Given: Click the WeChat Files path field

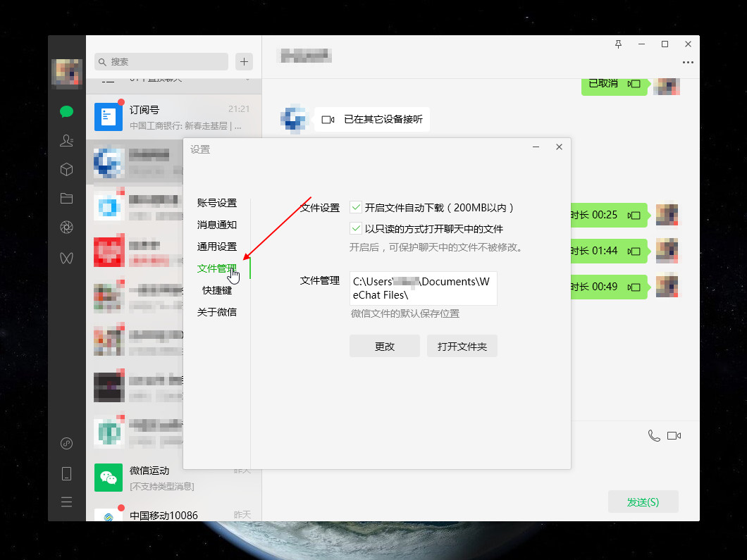Looking at the screenshot, I should pyautogui.click(x=423, y=288).
